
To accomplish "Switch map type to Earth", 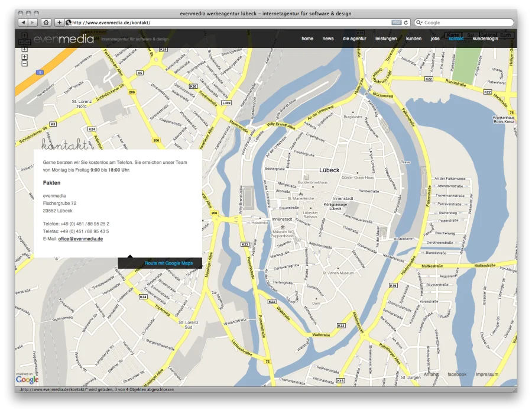I will tap(506, 36).
